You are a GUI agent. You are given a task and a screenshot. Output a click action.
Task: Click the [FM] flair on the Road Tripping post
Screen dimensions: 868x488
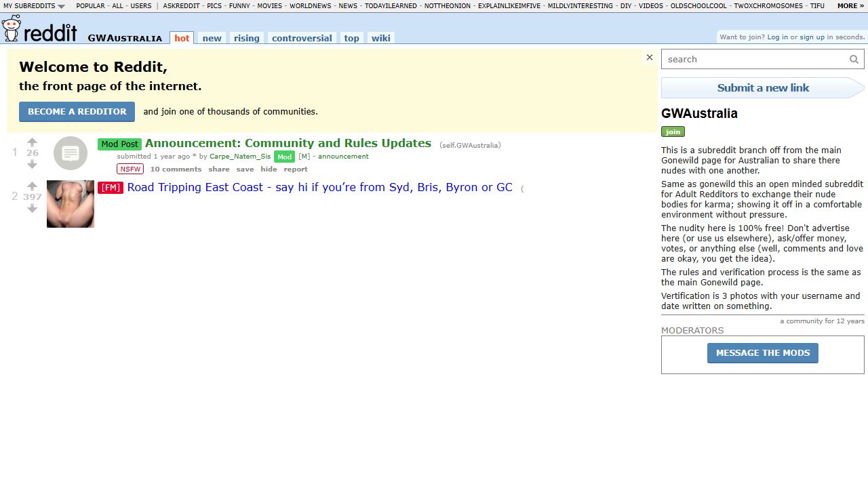click(110, 188)
